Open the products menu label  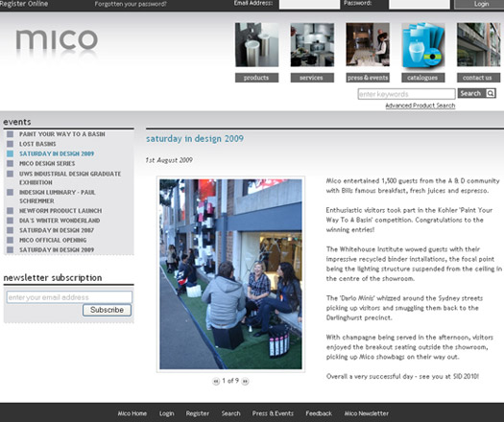[x=256, y=78]
